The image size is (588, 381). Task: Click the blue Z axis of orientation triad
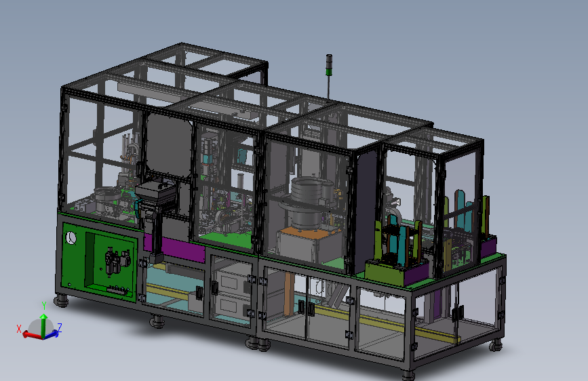[x=52, y=334]
